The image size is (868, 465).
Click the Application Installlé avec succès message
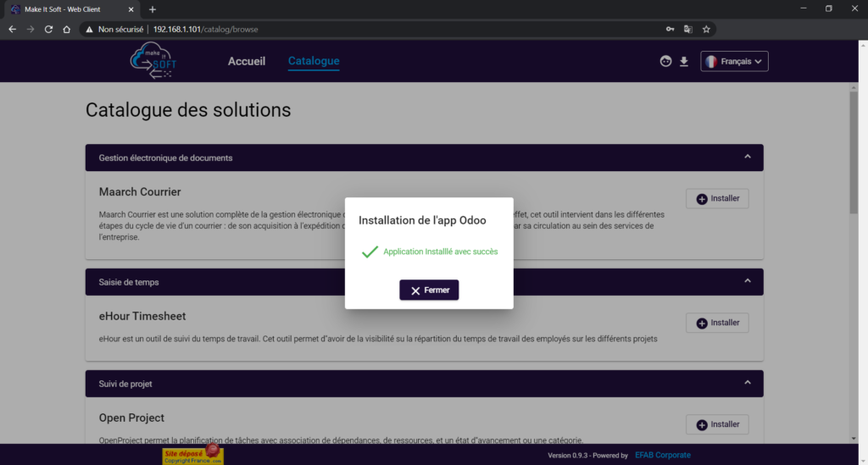(440, 252)
